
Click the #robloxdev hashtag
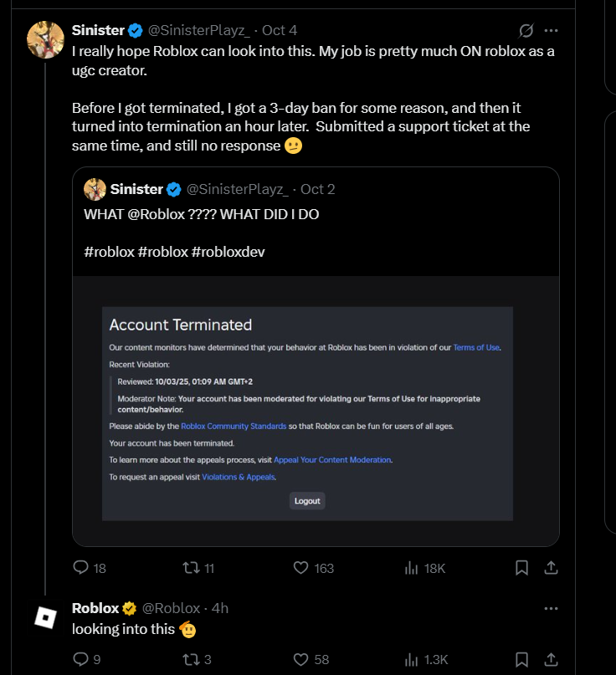coord(228,252)
